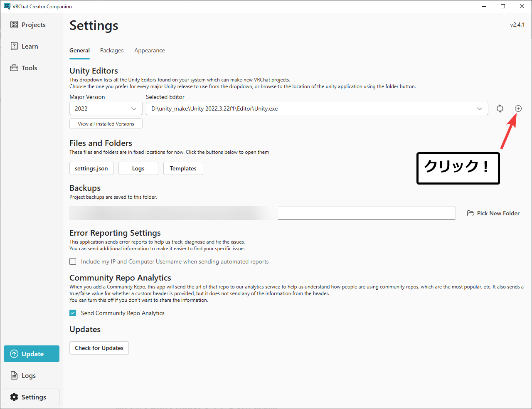Click the Logs button under Files and Folders
Viewport: 532px width, 409px height.
coord(138,168)
